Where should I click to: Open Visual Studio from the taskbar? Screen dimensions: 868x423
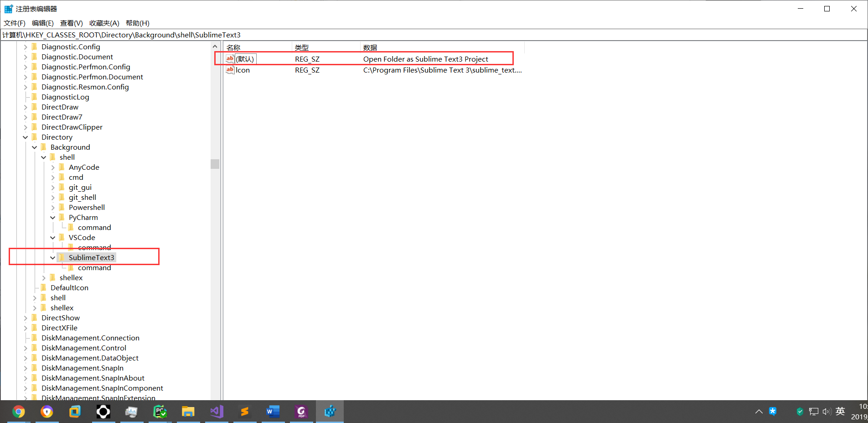(x=217, y=412)
